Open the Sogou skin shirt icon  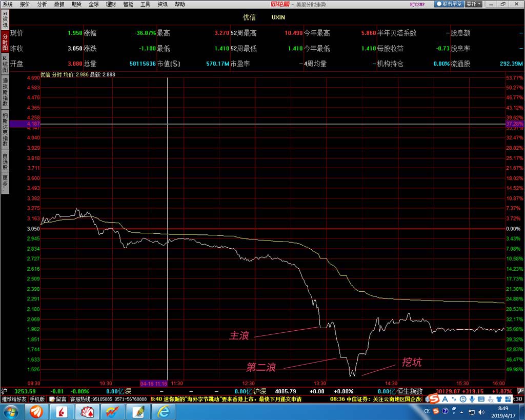click(x=499, y=399)
